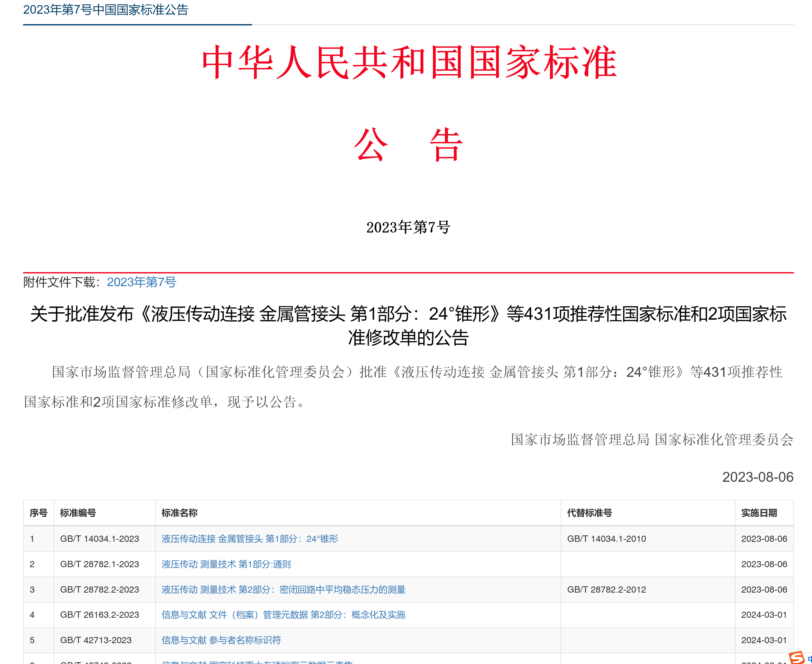This screenshot has height=664, width=812.
Task: Click the Sogou input method icon
Action: [797, 657]
